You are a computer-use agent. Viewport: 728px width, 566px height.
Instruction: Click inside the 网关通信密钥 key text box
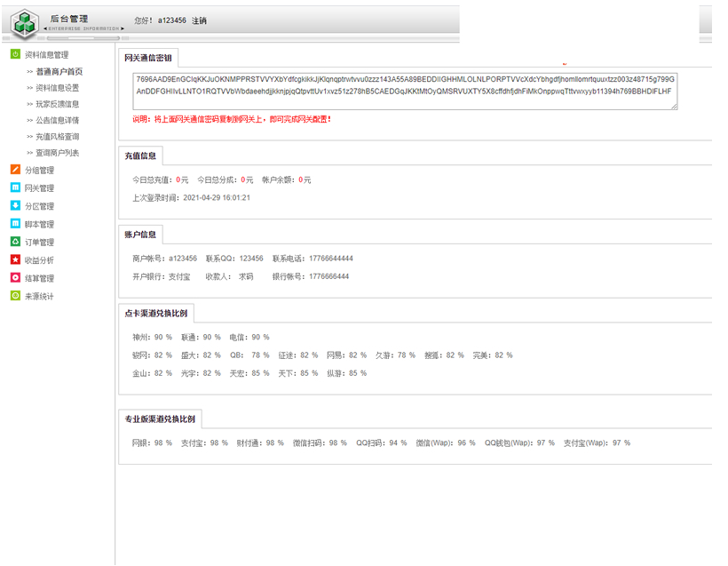click(405, 91)
